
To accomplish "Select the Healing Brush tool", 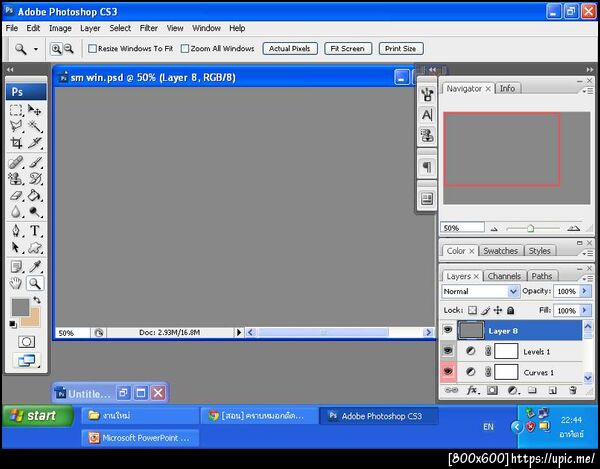I will [x=16, y=162].
